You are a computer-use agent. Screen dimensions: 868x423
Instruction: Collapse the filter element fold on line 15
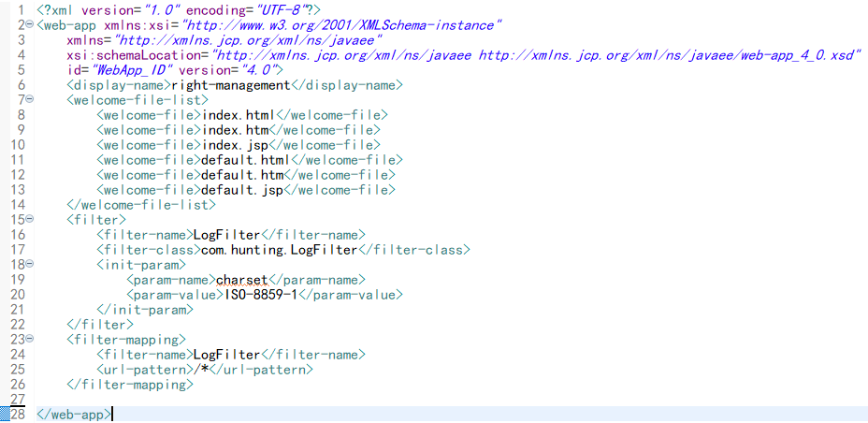pyautogui.click(x=30, y=219)
